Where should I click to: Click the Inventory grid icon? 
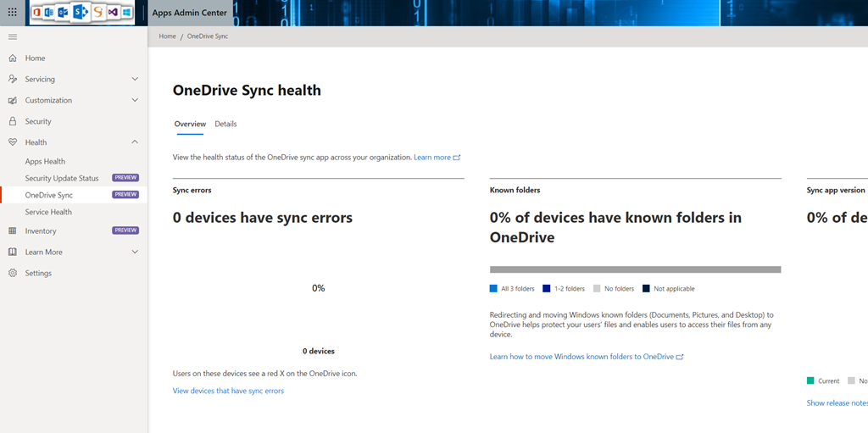tap(13, 231)
